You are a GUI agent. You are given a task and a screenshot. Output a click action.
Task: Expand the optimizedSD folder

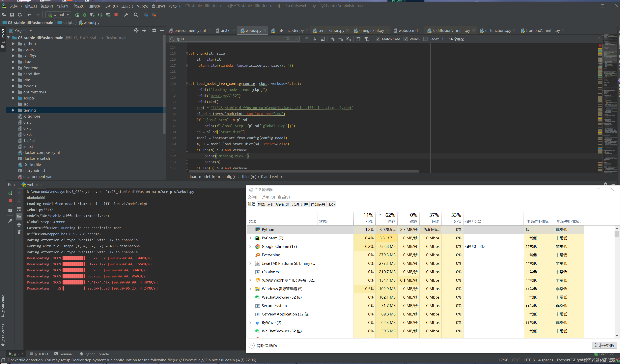pyautogui.click(x=13, y=92)
